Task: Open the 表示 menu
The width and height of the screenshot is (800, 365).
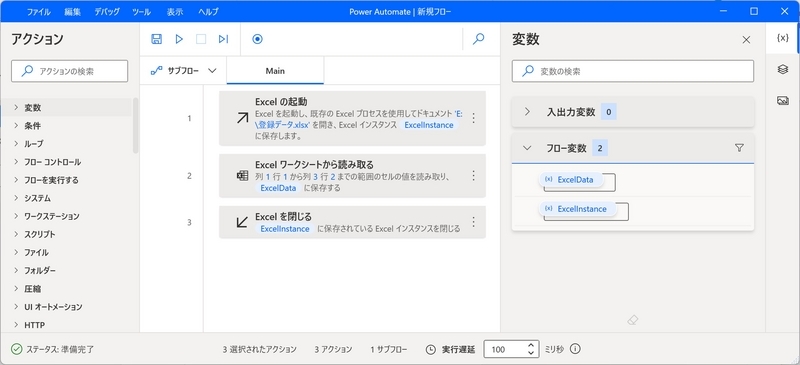Action: pyautogui.click(x=175, y=12)
